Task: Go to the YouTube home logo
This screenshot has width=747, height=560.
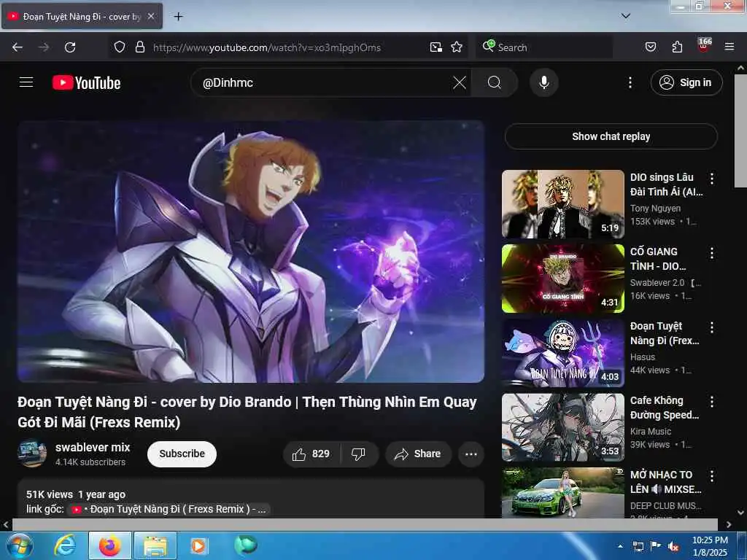Action: click(x=87, y=83)
